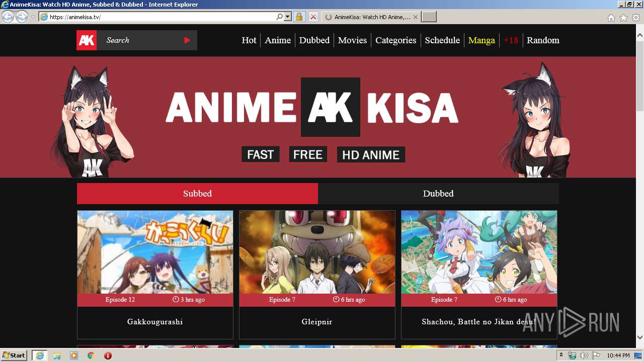Open the Windows Start menu
Screen dimensions: 644x362
tap(14, 355)
